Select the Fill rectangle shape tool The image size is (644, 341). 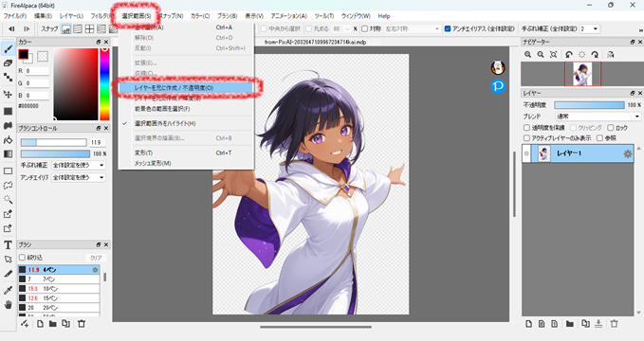8,111
